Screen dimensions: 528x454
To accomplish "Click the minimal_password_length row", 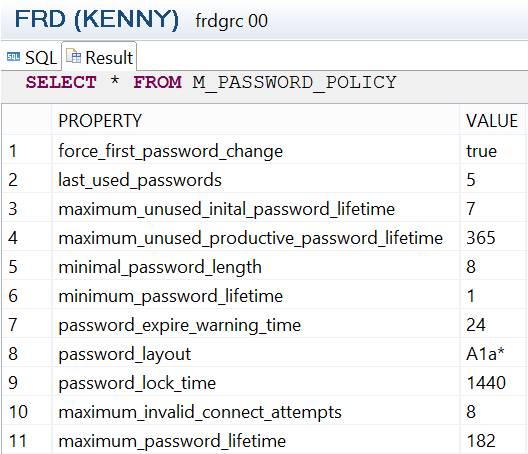I will [264, 267].
